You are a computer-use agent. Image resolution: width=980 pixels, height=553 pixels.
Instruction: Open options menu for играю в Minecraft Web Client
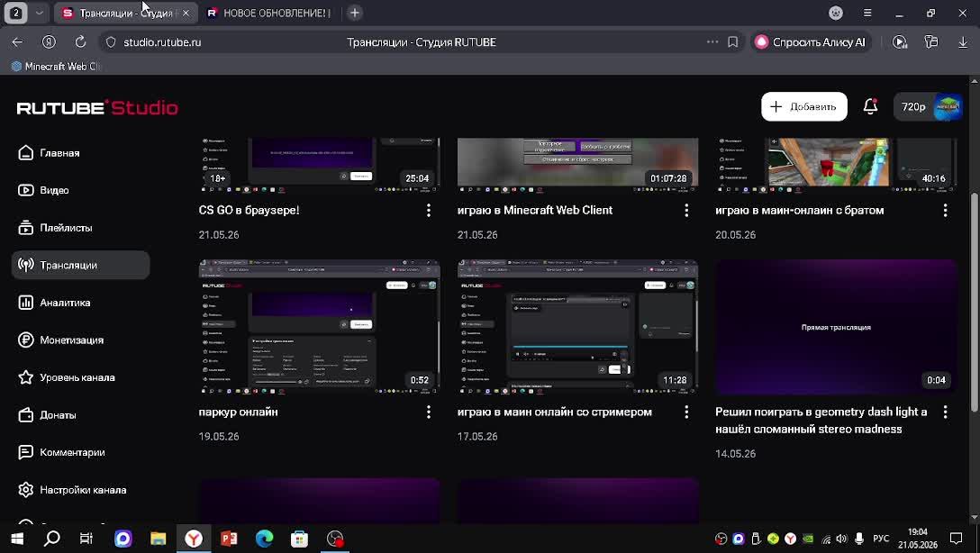coord(687,211)
